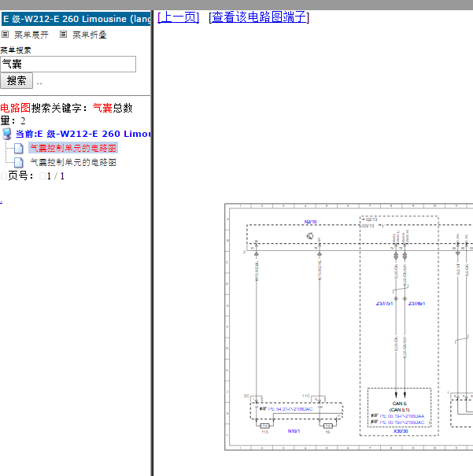Select the E 级-W212-E 260 Limousine header
Viewport: 473px width, 476px height.
point(76,19)
